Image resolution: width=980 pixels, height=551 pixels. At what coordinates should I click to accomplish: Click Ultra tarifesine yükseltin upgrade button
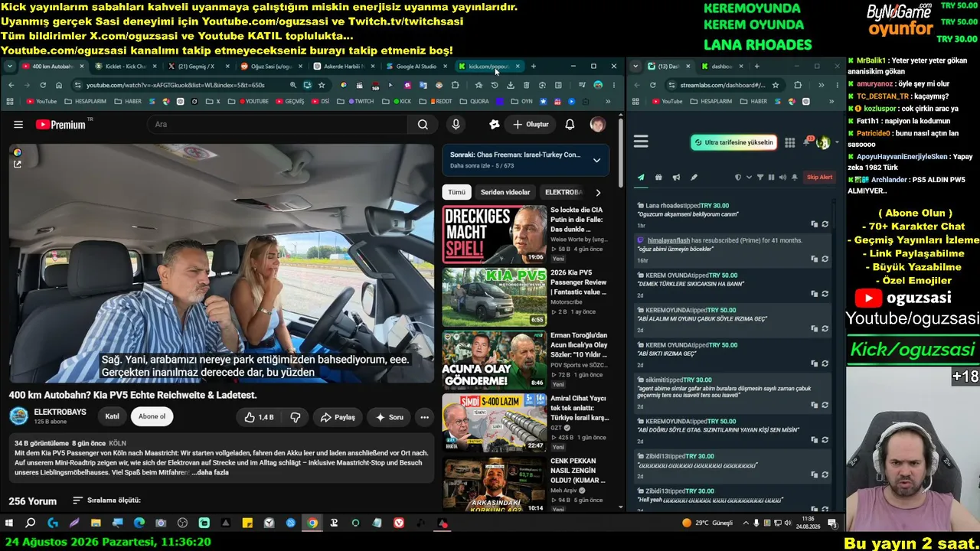(x=733, y=142)
